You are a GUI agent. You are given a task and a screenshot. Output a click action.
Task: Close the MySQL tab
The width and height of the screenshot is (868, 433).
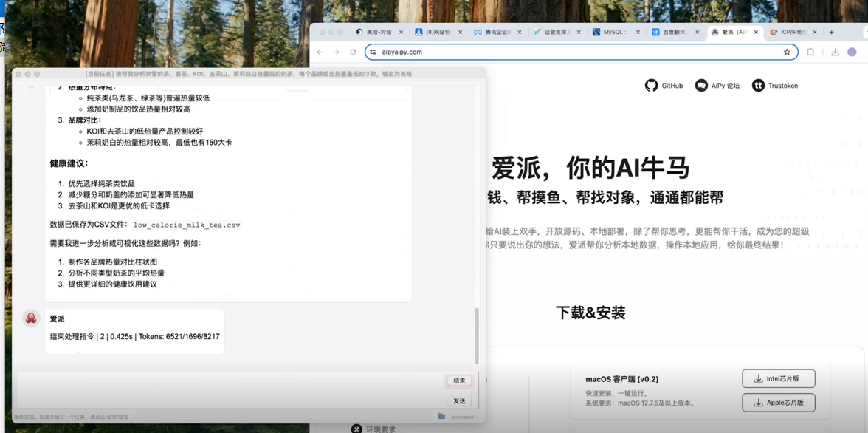click(638, 33)
